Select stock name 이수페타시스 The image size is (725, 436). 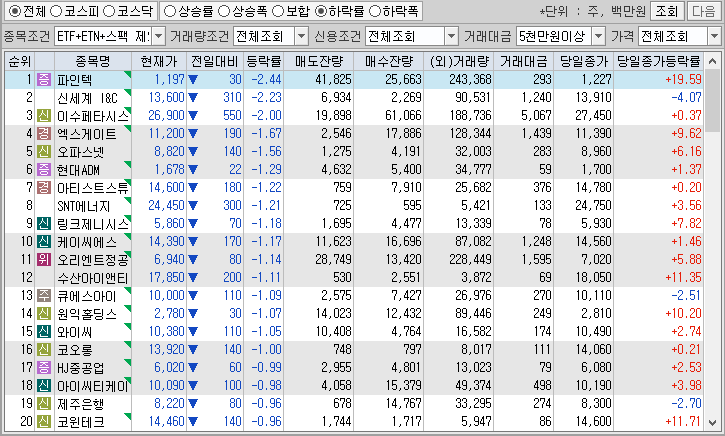(x=93, y=116)
